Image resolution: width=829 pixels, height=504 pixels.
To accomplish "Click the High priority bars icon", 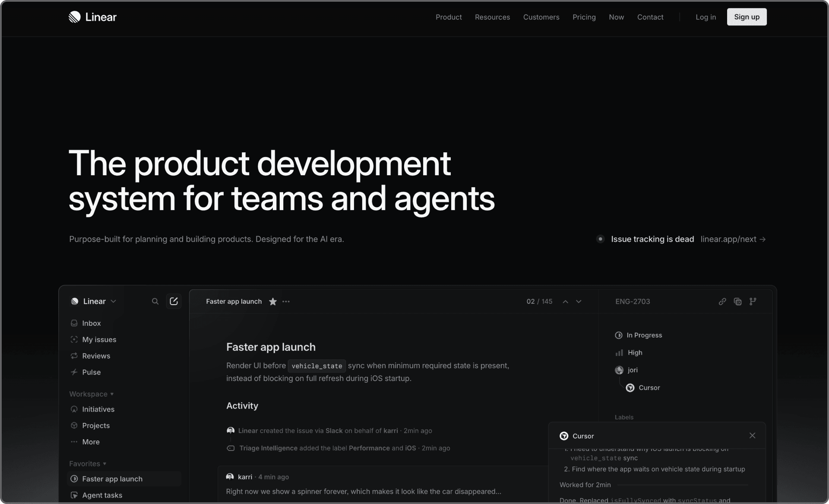I will 619,353.
